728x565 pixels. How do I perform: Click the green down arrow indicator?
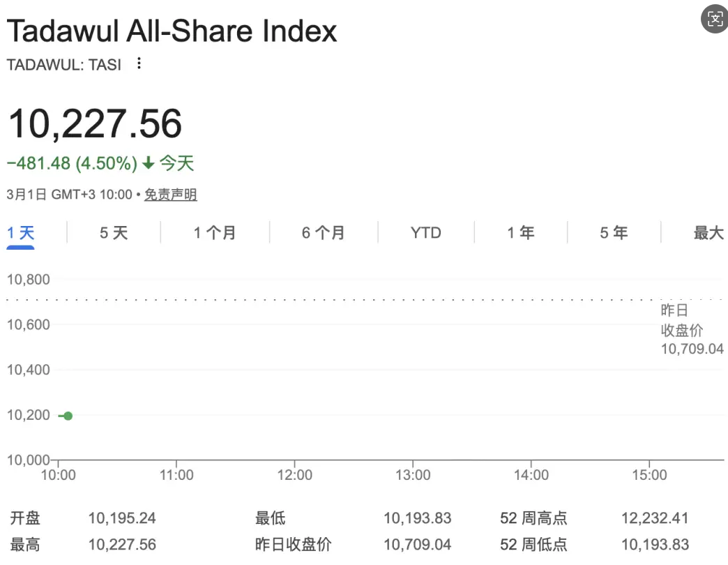tap(148, 164)
